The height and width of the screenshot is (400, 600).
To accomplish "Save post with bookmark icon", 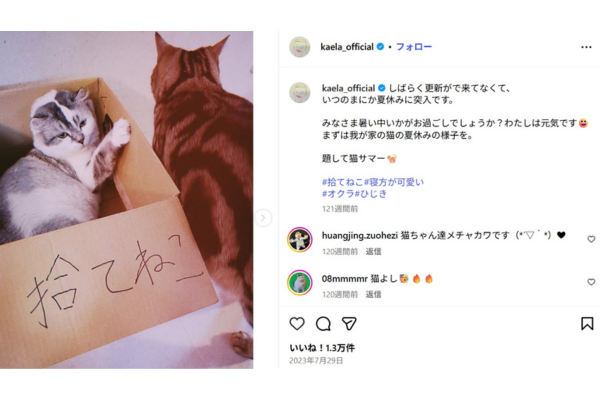I will [x=587, y=323].
